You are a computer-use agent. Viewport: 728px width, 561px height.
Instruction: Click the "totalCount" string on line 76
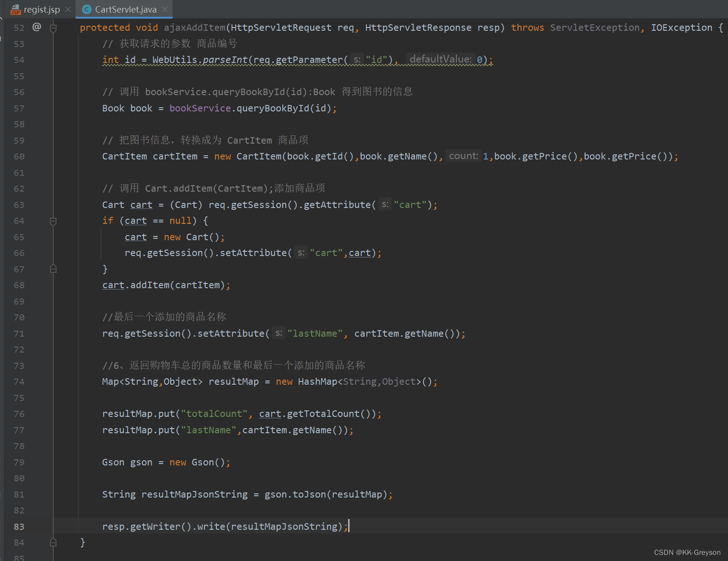[x=214, y=414]
